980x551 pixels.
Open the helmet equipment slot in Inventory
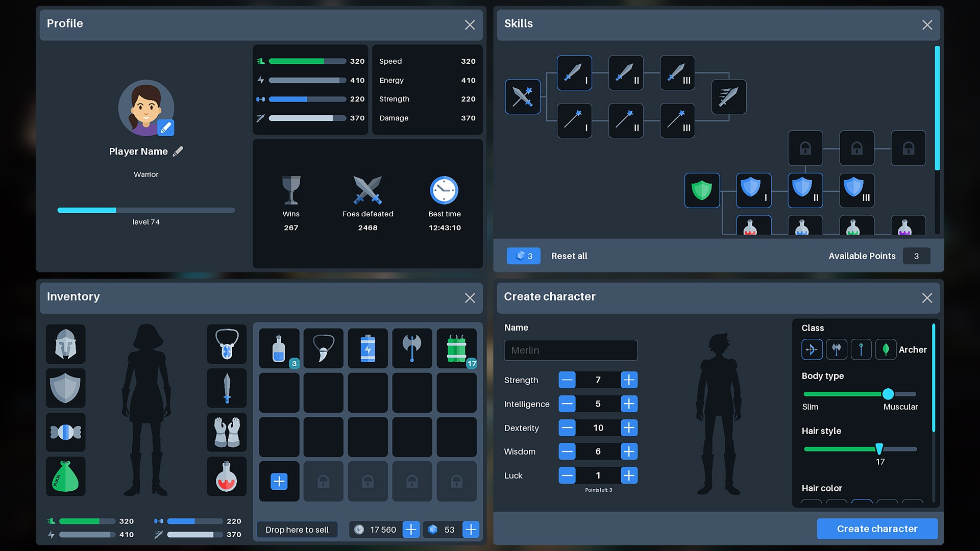(65, 344)
